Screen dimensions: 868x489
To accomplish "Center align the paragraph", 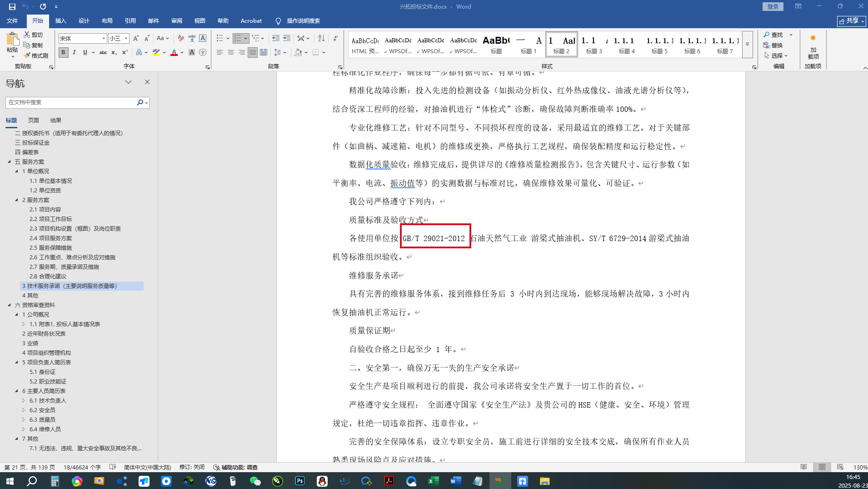I will pos(231,53).
